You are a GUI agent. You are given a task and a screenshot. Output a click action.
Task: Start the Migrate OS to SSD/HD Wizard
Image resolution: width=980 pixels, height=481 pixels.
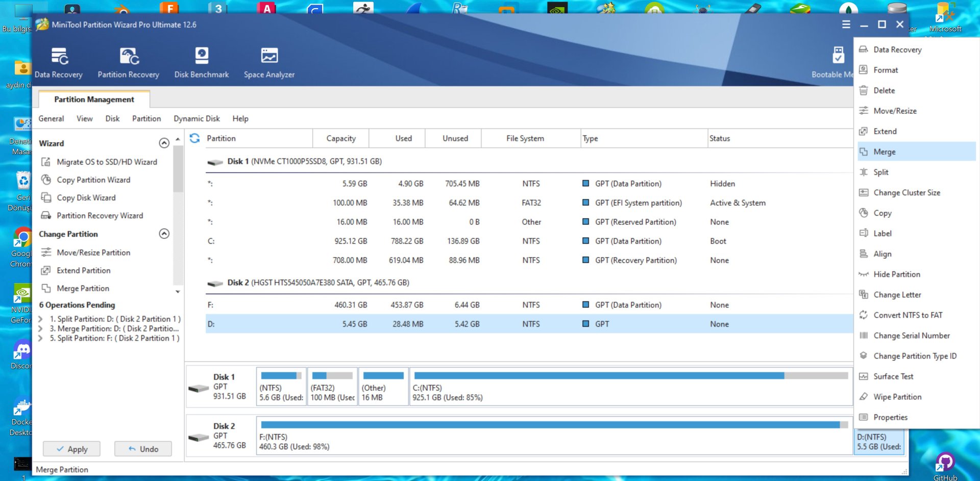tap(107, 162)
